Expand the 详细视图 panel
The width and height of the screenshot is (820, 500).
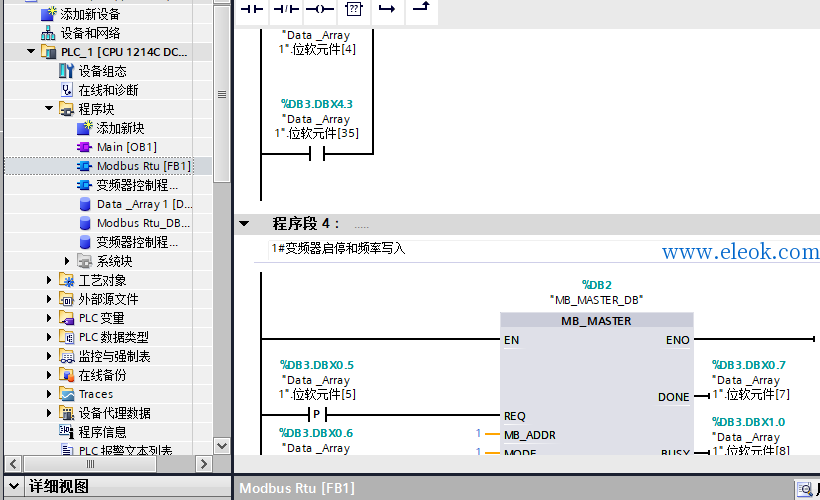click(x=14, y=486)
